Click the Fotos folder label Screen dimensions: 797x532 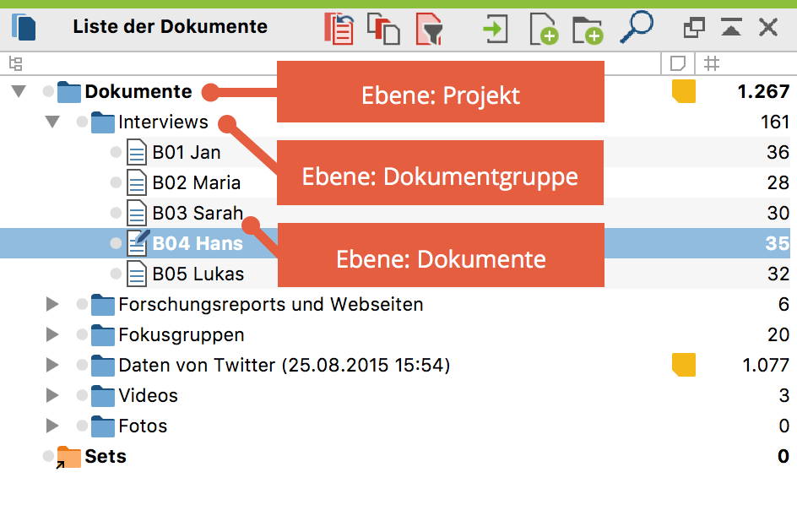143,426
